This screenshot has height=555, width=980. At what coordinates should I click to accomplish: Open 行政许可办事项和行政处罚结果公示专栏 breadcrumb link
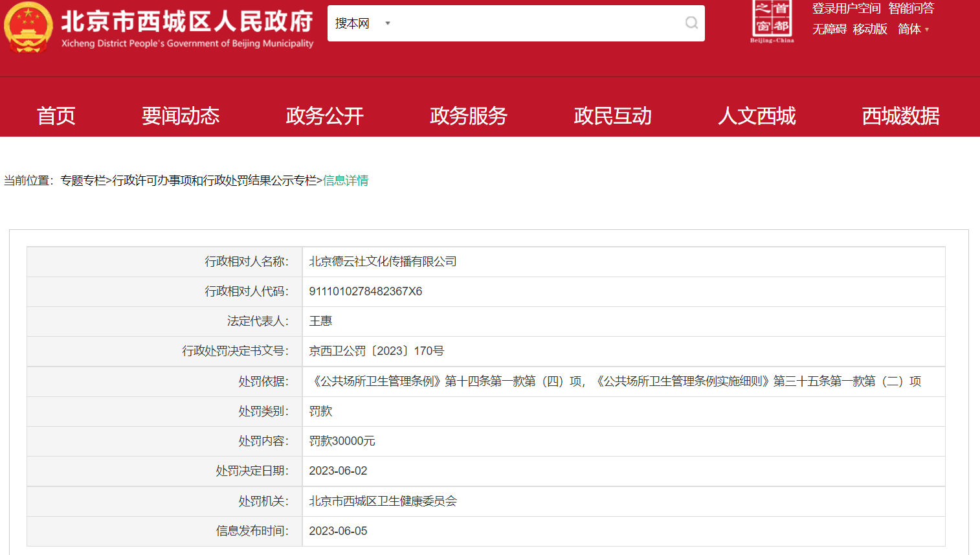214,181
